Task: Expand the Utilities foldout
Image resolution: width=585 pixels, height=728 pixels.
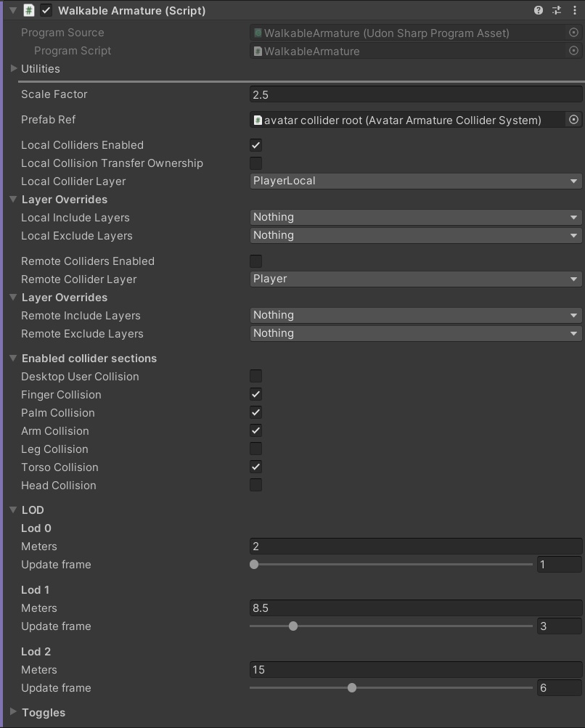Action: [x=13, y=69]
